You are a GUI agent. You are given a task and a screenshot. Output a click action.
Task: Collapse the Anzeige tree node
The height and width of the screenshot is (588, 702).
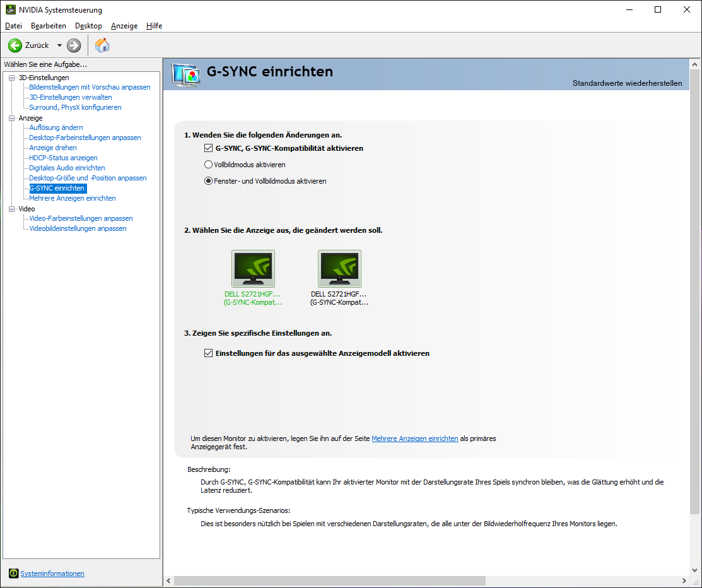[12, 118]
